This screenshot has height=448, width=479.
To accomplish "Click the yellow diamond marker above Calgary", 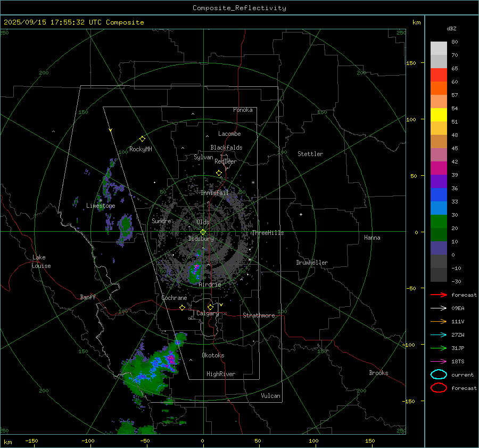I will 210,307.
